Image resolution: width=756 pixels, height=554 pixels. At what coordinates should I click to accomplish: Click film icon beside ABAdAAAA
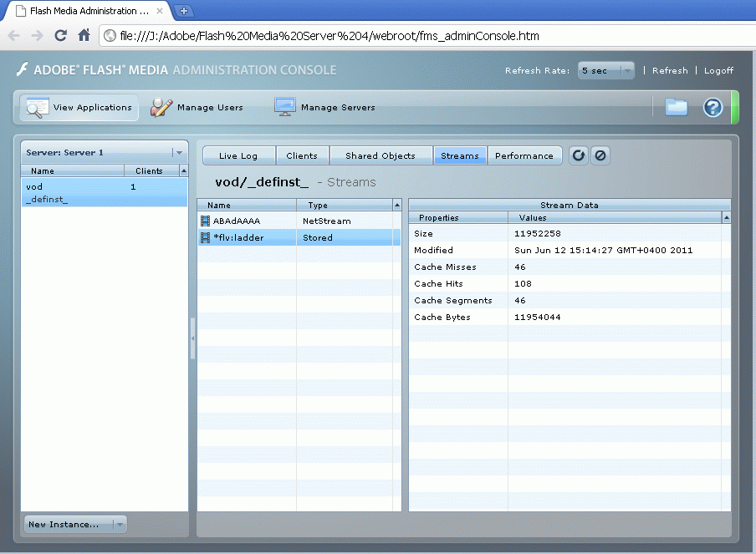coord(205,221)
